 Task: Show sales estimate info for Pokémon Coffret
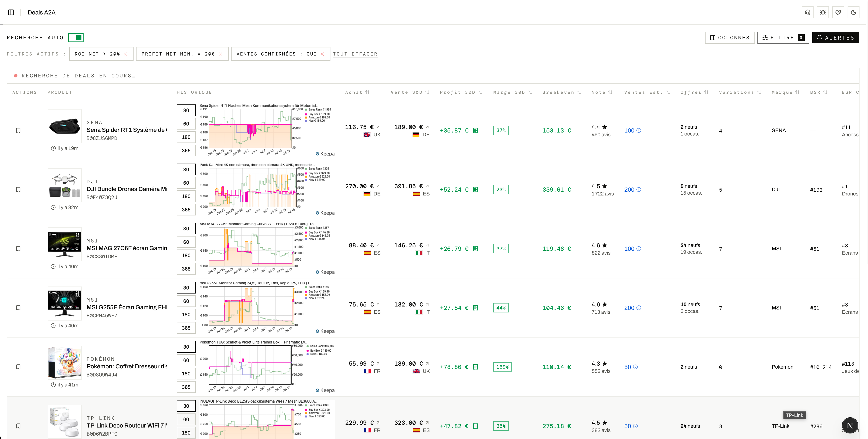pyautogui.click(x=636, y=367)
